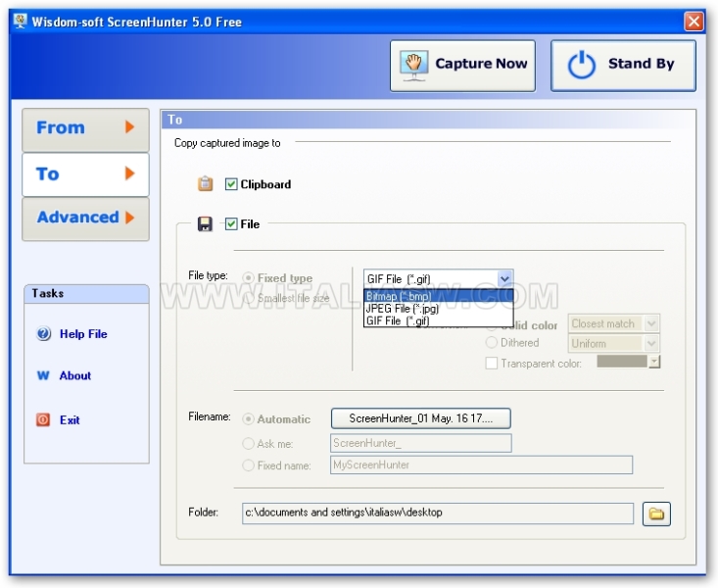Viewport: 718px width, 588px height.
Task: Click the orange arrow on the From tab
Action: pos(129,127)
